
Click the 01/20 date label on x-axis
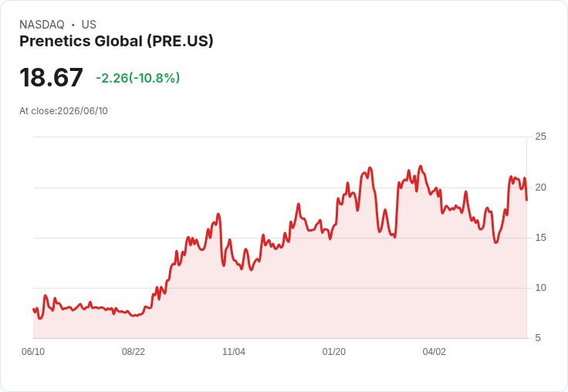pyautogui.click(x=333, y=352)
